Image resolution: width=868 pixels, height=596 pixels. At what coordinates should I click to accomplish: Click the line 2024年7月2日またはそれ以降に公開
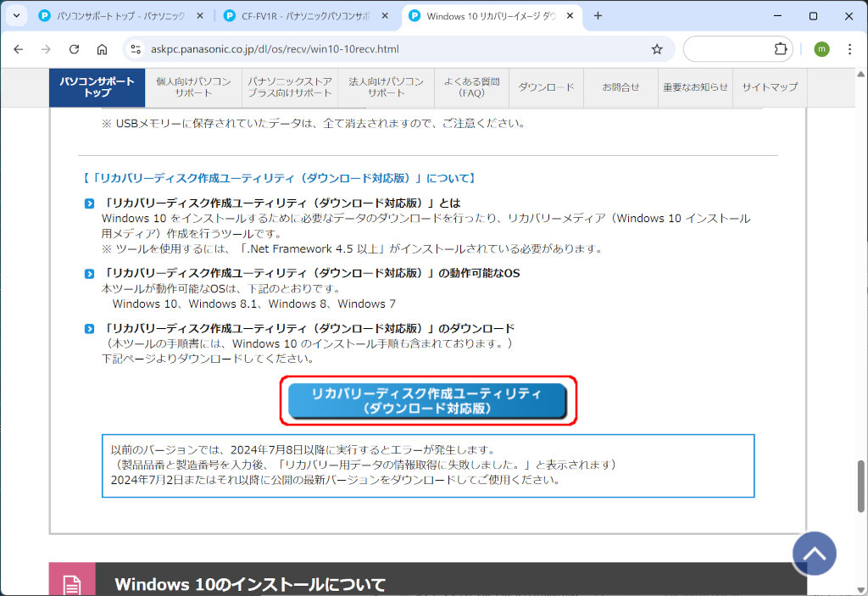336,480
